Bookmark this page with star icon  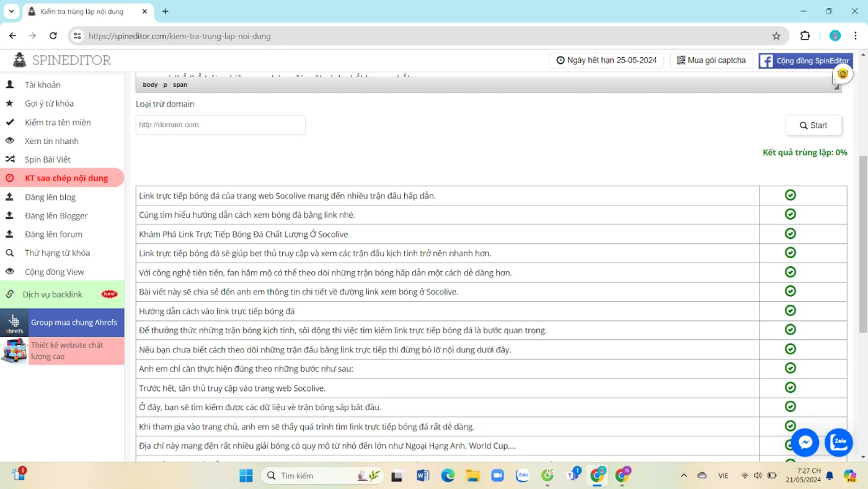(x=776, y=36)
